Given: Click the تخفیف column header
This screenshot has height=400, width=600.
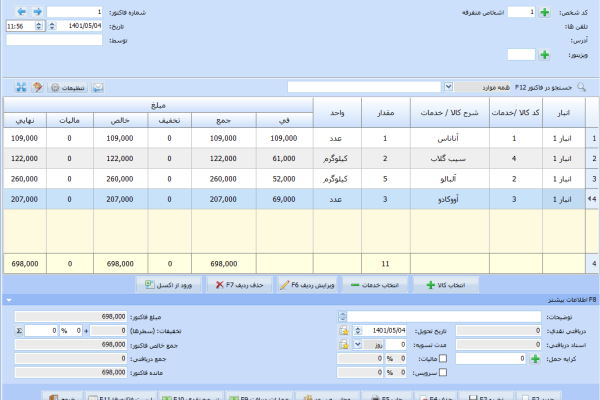Looking at the screenshot, I should (170, 120).
